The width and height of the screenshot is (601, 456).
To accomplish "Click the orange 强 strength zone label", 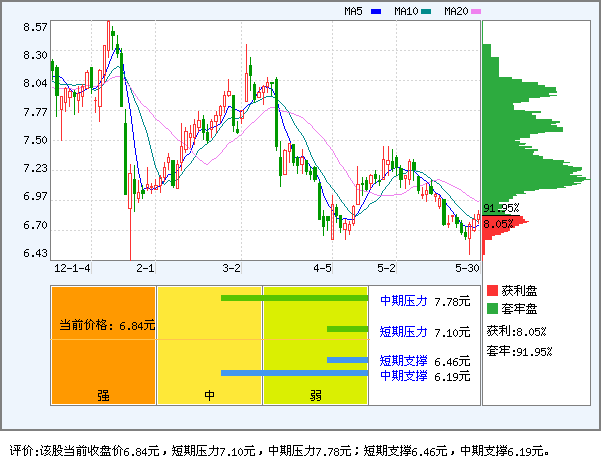I will pos(103,395).
